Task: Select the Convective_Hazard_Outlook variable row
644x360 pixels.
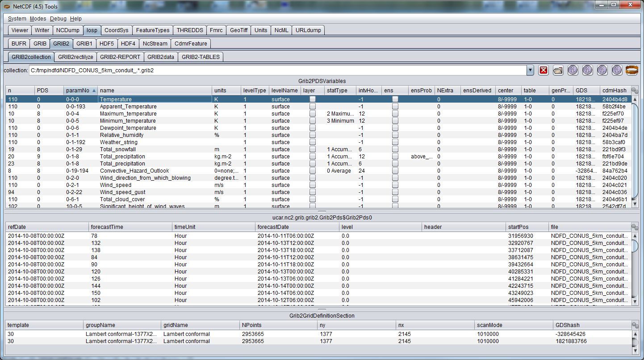Action: (134, 171)
